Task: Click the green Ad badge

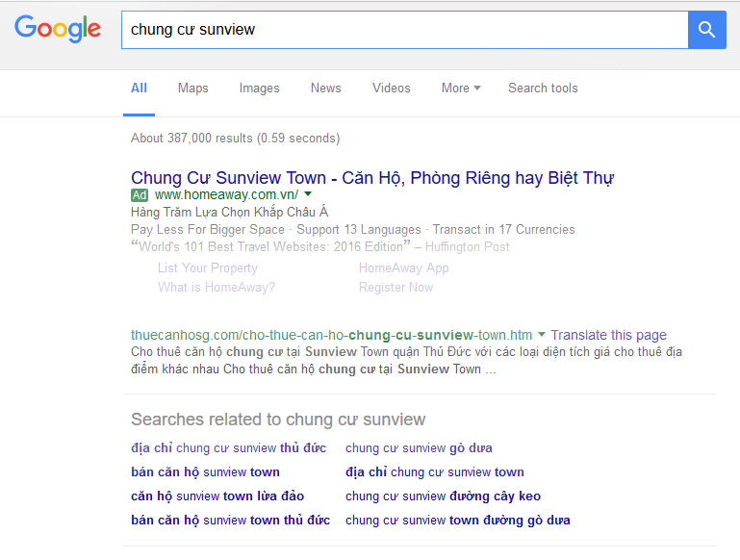Action: click(140, 195)
